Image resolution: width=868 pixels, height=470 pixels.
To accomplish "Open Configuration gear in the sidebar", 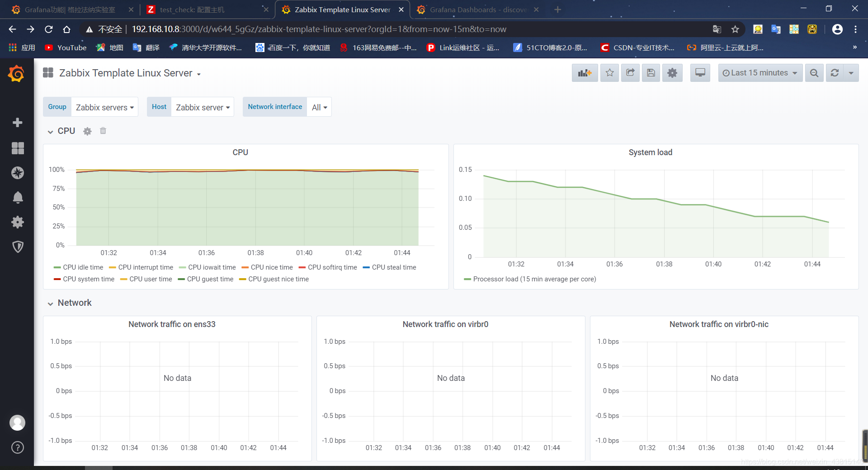I will 18,222.
